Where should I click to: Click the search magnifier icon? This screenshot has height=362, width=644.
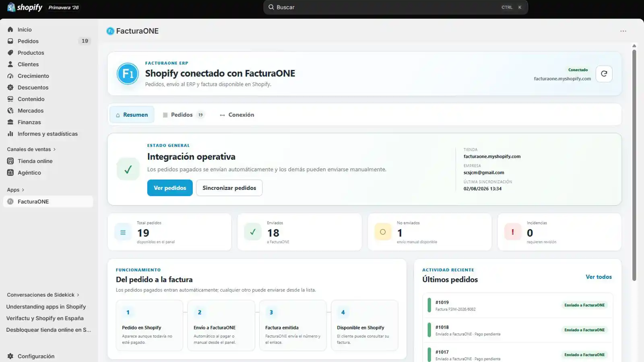[x=271, y=7]
